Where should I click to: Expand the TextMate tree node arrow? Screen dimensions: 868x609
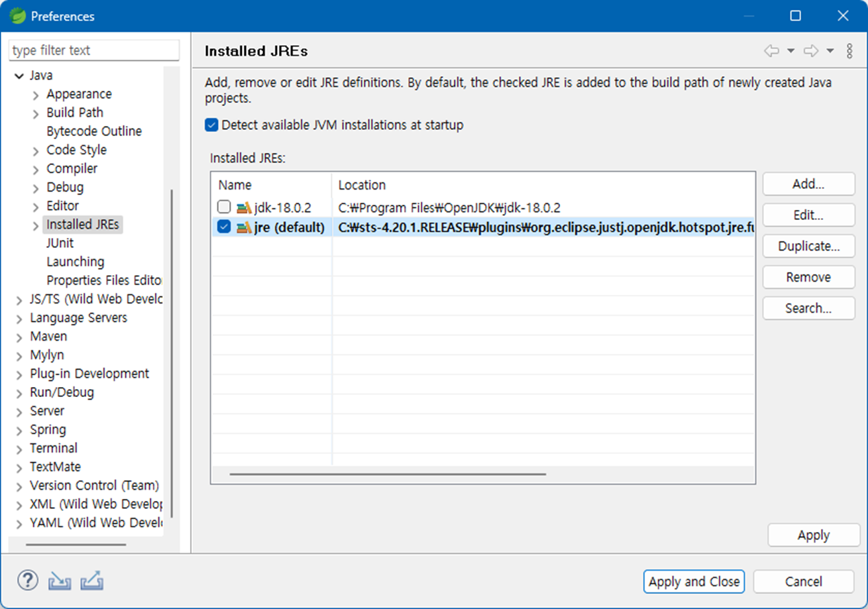19,467
